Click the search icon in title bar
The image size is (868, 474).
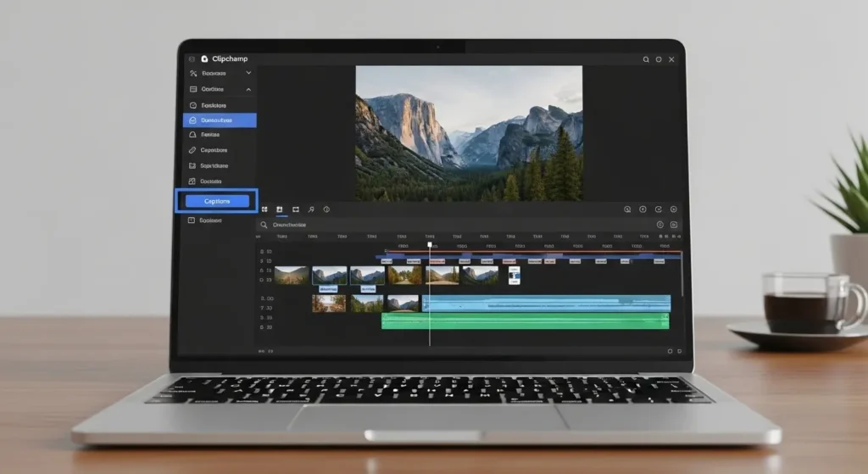pyautogui.click(x=646, y=59)
